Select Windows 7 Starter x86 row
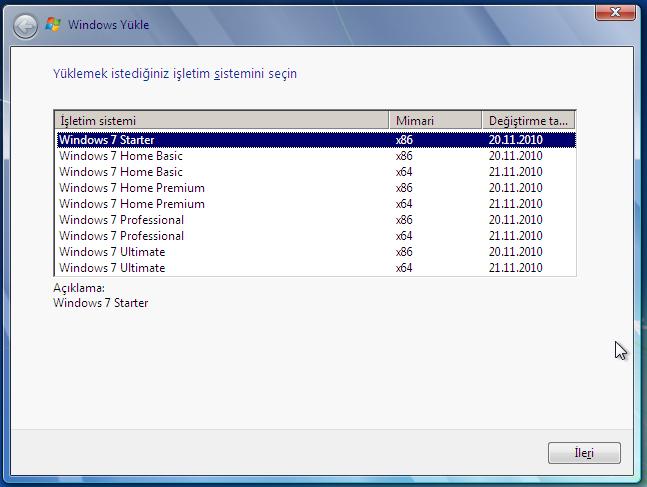The height and width of the screenshot is (487, 647). [316, 140]
